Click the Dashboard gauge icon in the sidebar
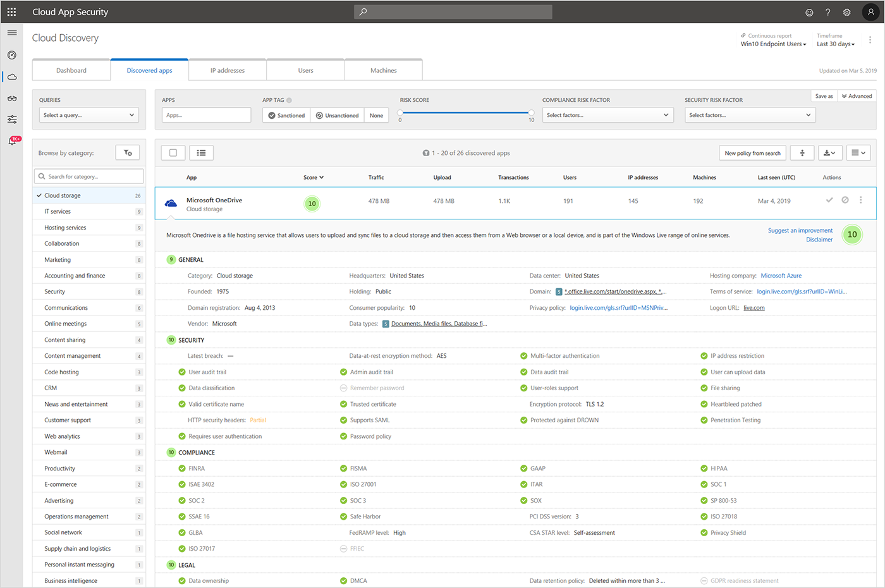This screenshot has height=588, width=885. (12, 55)
